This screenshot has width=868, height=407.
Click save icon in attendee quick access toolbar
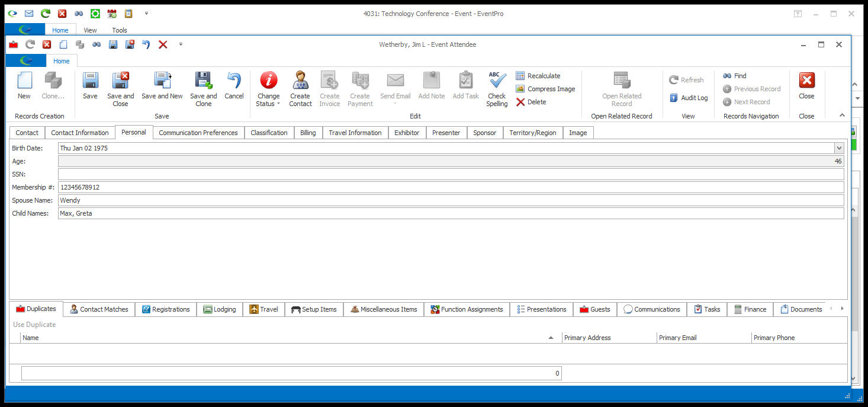[x=113, y=44]
